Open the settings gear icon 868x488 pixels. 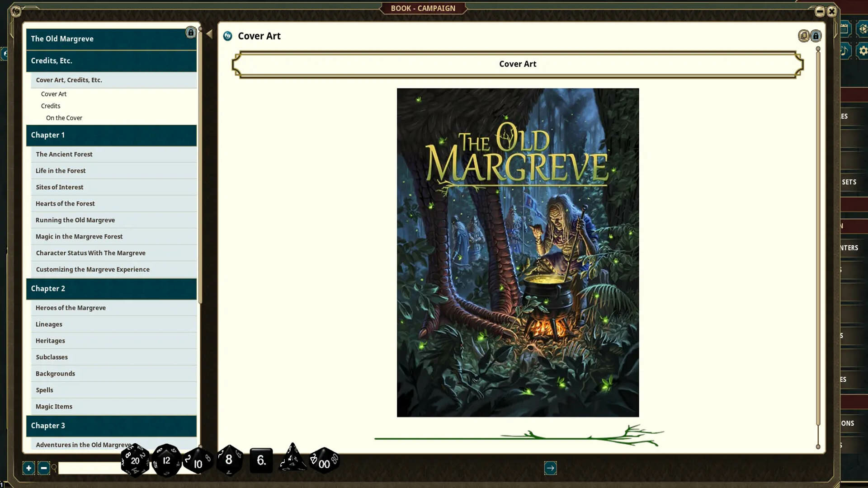tap(863, 51)
